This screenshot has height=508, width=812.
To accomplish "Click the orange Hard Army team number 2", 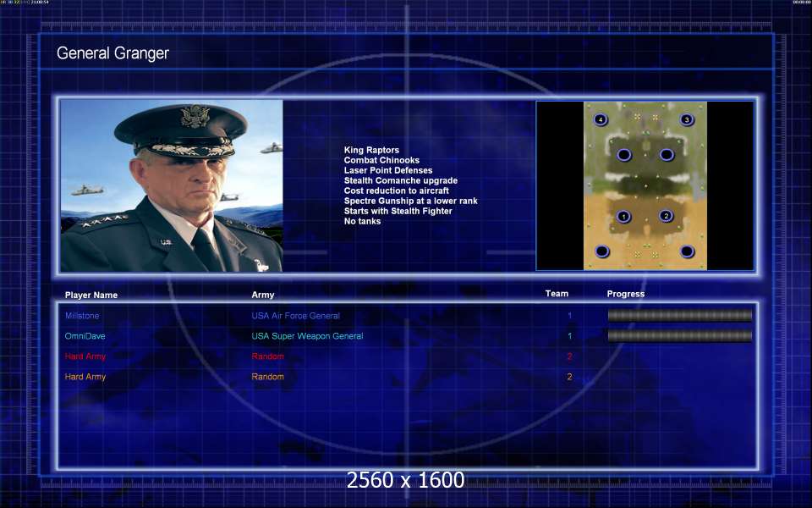I will 569,377.
